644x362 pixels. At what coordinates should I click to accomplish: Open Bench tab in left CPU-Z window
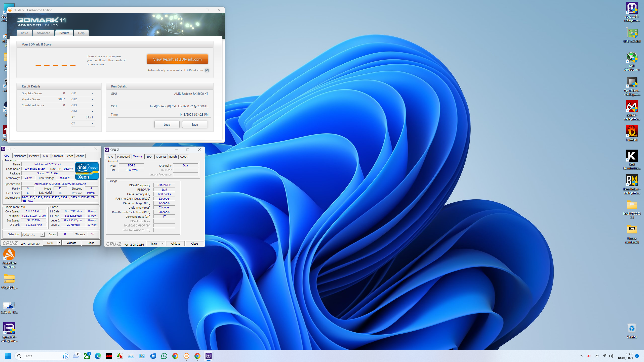click(x=69, y=156)
